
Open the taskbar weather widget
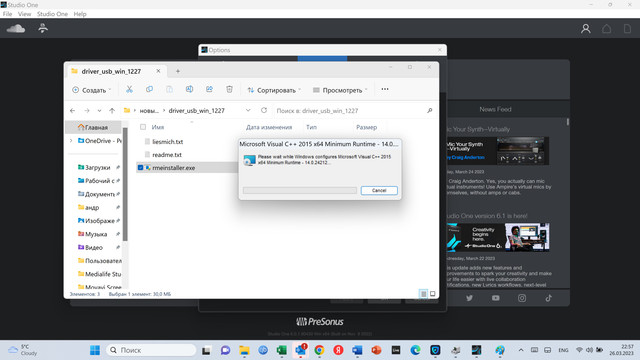23,350
